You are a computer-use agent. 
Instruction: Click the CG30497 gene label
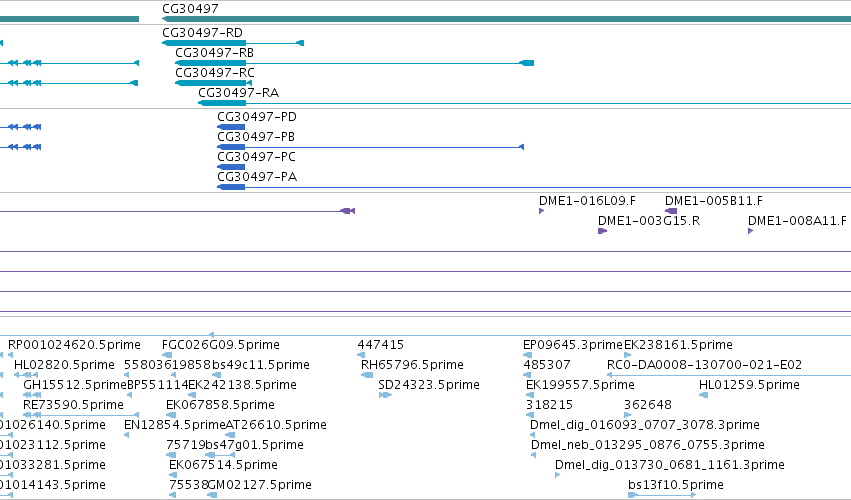tap(190, 9)
